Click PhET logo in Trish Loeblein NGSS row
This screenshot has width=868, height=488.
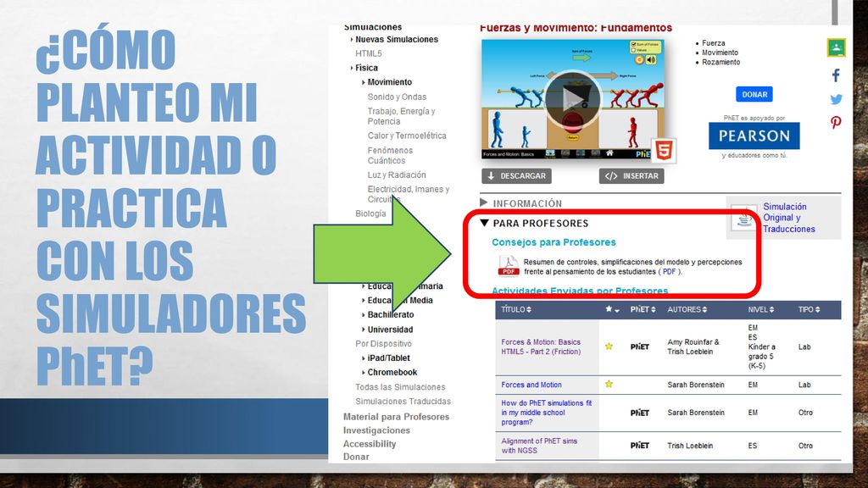click(x=639, y=445)
